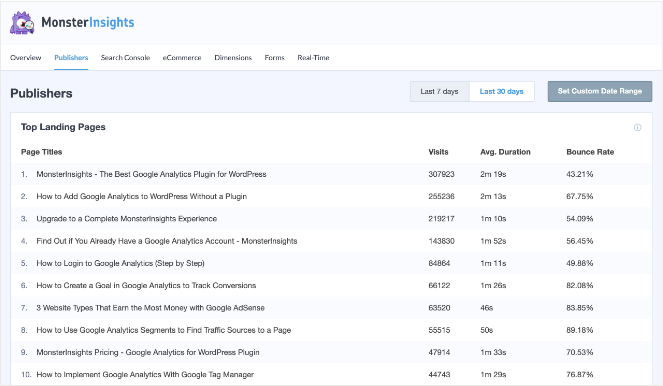663x386 pixels.
Task: Click the bounce rate 89.18%
Action: [580, 330]
